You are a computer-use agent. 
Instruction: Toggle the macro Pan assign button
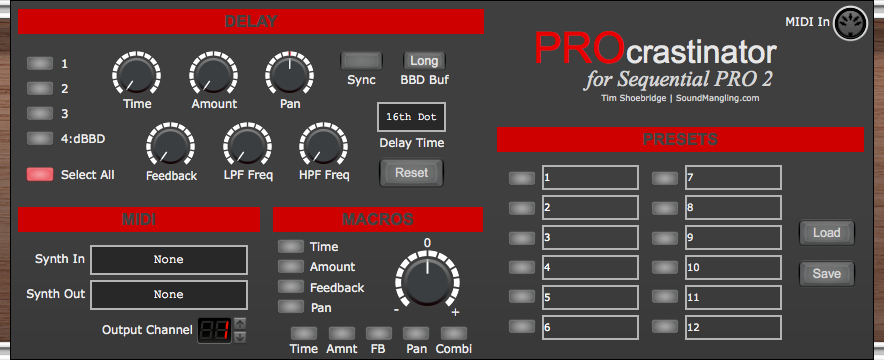pyautogui.click(x=291, y=307)
